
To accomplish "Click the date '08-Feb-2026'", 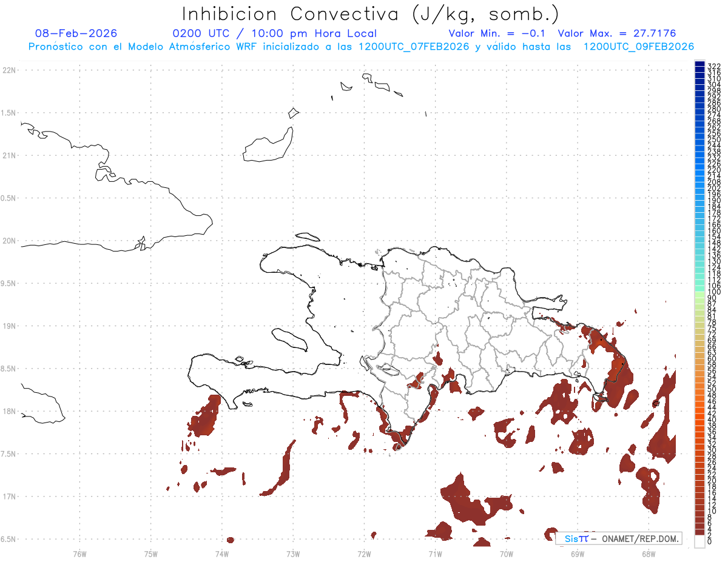I will point(76,34).
